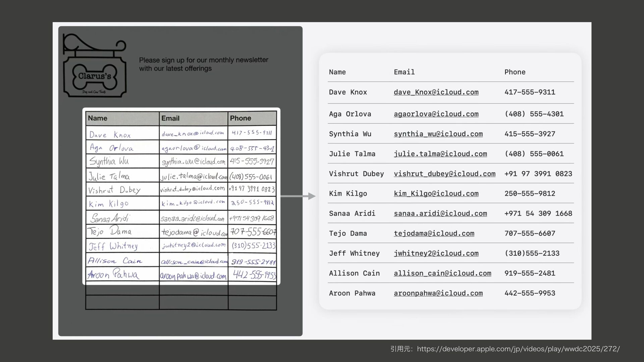Select the typed name 'Jeff Whitney'

(354, 253)
